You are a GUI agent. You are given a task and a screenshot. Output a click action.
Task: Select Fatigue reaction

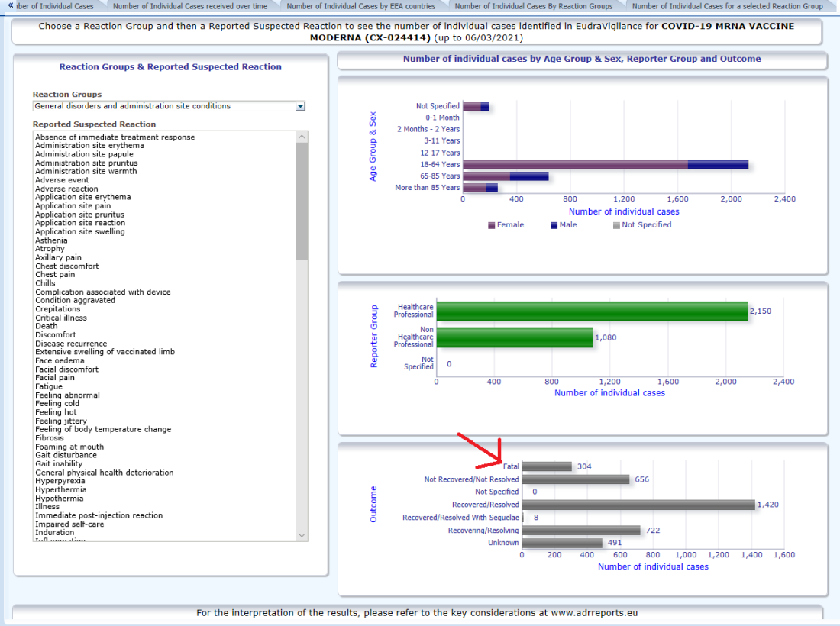click(x=49, y=386)
